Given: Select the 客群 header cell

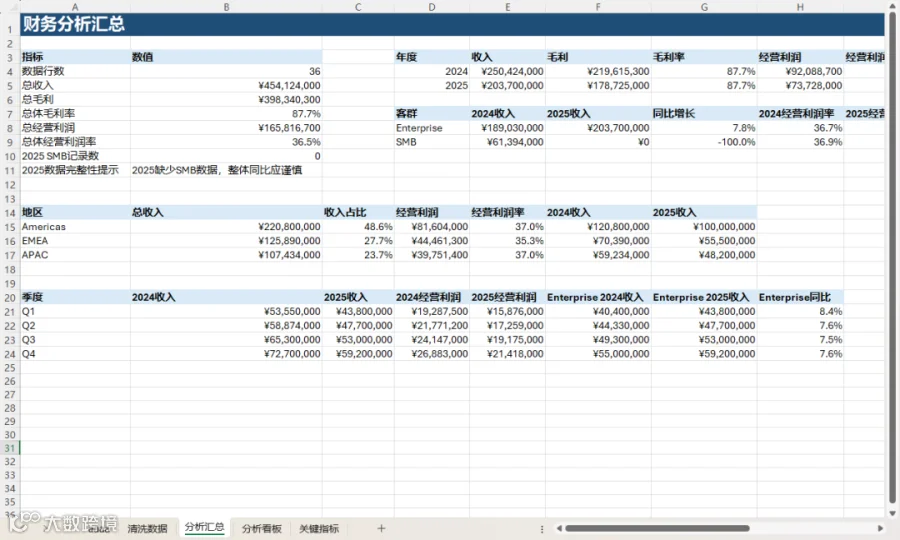Looking at the screenshot, I should (432, 114).
